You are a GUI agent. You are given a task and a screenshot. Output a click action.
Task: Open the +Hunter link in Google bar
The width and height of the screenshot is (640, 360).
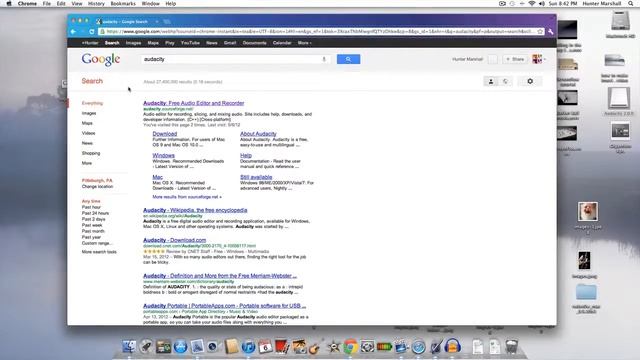tap(90, 43)
